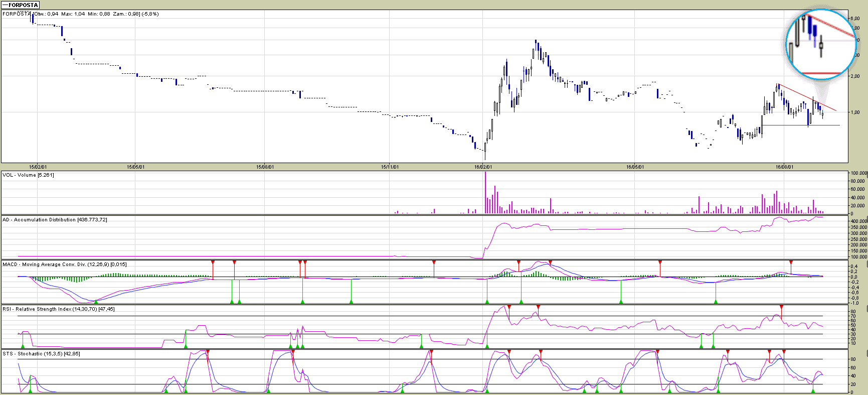
Task: Select the AD - Accumulation Distribution label
Action: (54, 220)
